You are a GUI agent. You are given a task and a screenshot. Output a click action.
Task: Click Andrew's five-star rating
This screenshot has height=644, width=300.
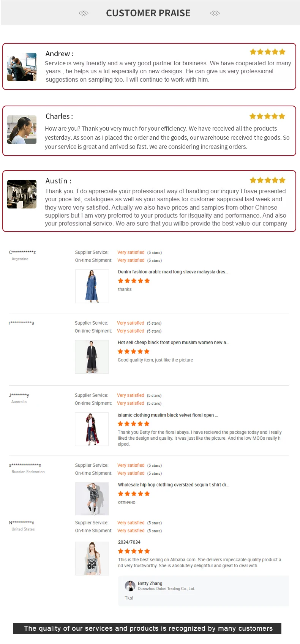click(x=267, y=52)
